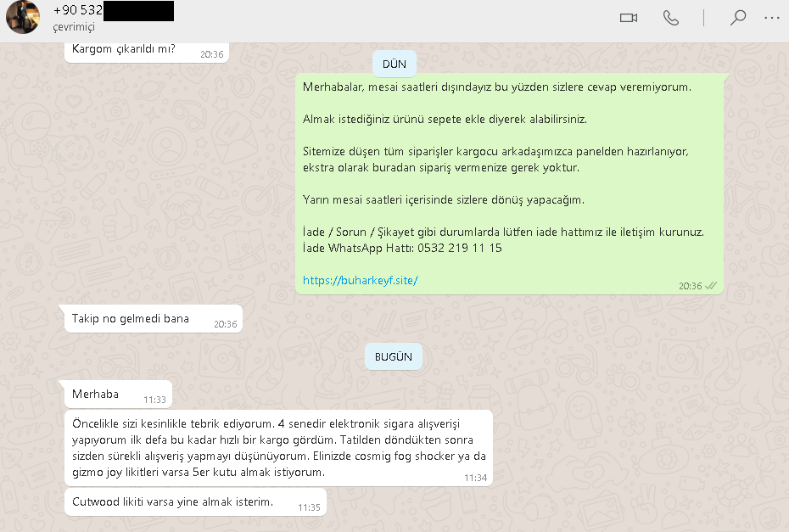Click the BUGÜN date separator label
Image resolution: width=789 pixels, height=532 pixels.
(394, 357)
